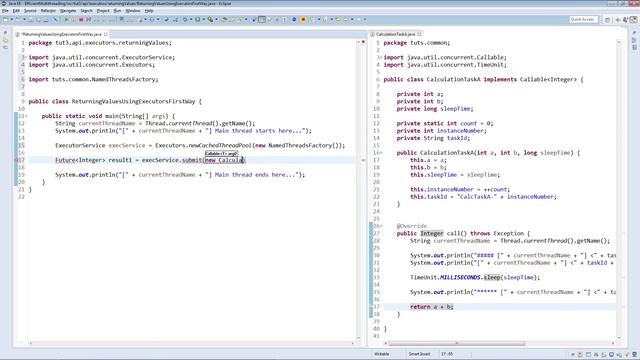Open the Window menu
Screen dimensions: 640x360
(132, 11)
